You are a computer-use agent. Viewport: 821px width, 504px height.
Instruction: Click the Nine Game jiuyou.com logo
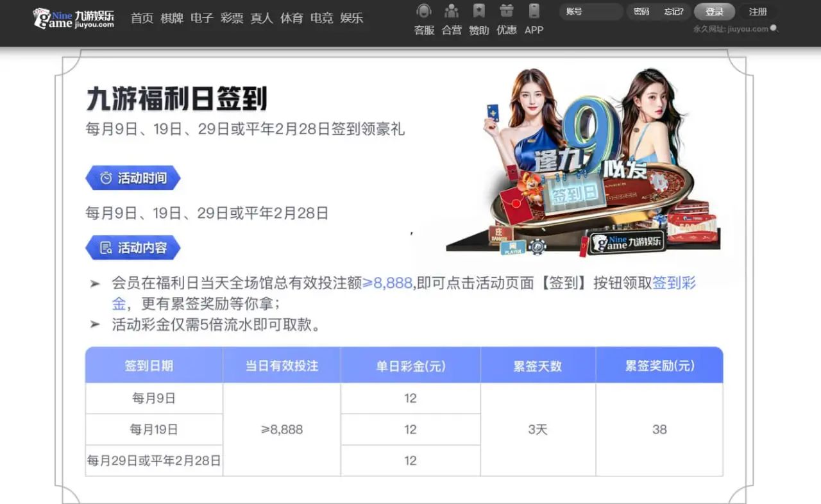(x=74, y=18)
